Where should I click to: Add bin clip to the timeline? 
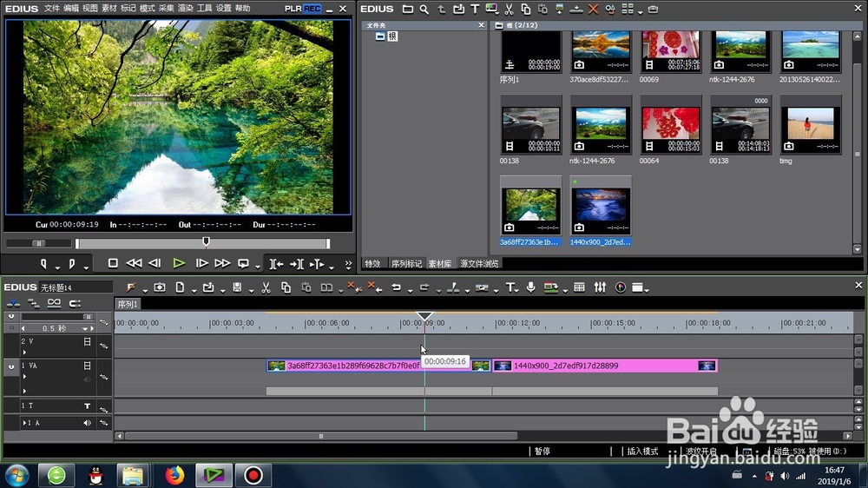coord(576,9)
